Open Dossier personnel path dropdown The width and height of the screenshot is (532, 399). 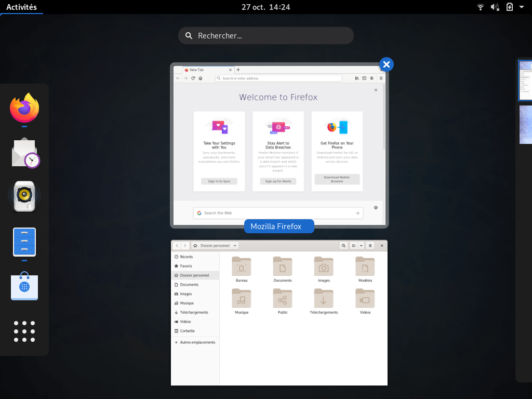coord(215,246)
